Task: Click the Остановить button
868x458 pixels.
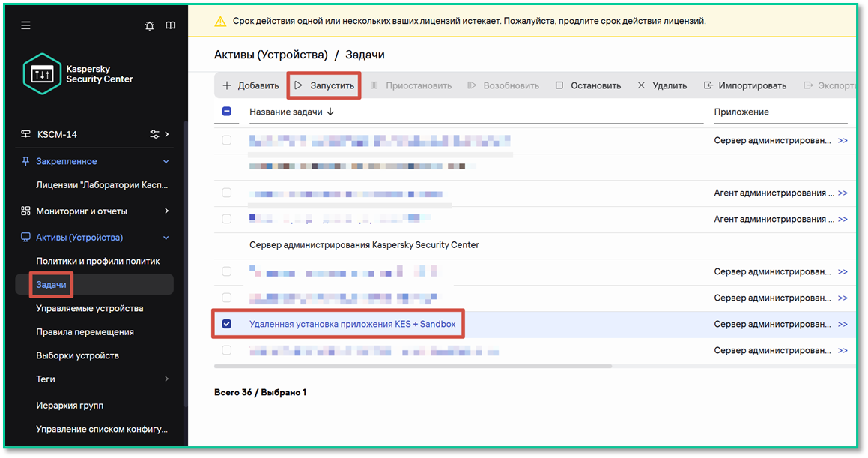Action: point(589,85)
